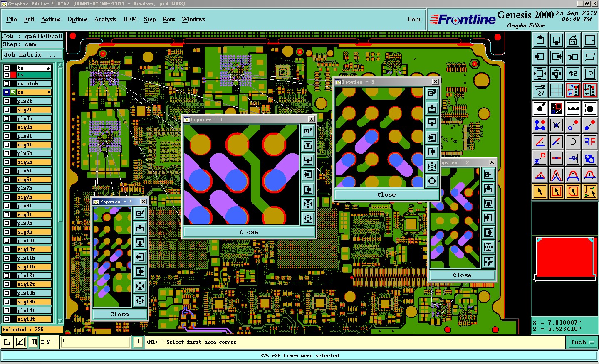Click the top icon in Popview 1 sidebar
This screenshot has height=364, width=599.
(x=308, y=131)
